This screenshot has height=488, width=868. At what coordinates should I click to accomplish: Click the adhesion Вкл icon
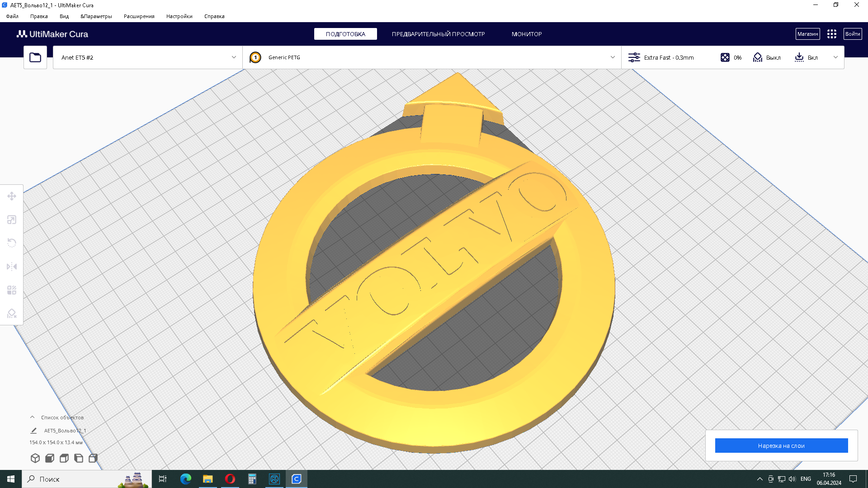[799, 57]
